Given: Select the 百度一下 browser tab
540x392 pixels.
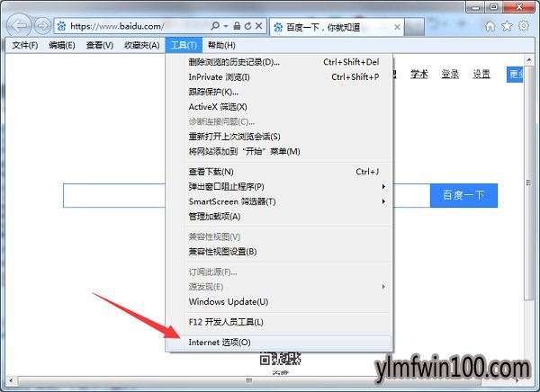Looking at the screenshot, I should coord(336,27).
